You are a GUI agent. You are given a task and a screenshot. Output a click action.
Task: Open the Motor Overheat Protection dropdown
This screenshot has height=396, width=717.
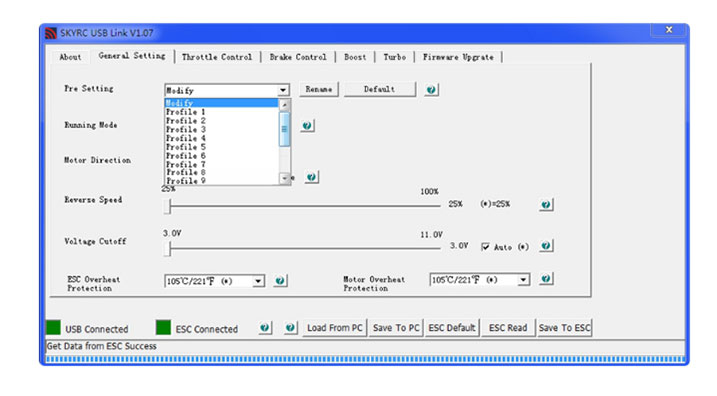pos(524,279)
